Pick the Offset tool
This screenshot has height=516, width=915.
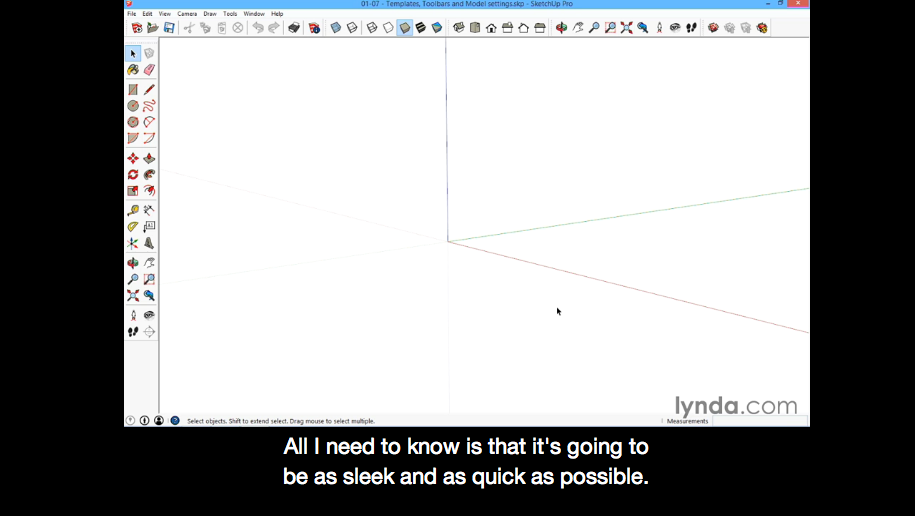149,191
